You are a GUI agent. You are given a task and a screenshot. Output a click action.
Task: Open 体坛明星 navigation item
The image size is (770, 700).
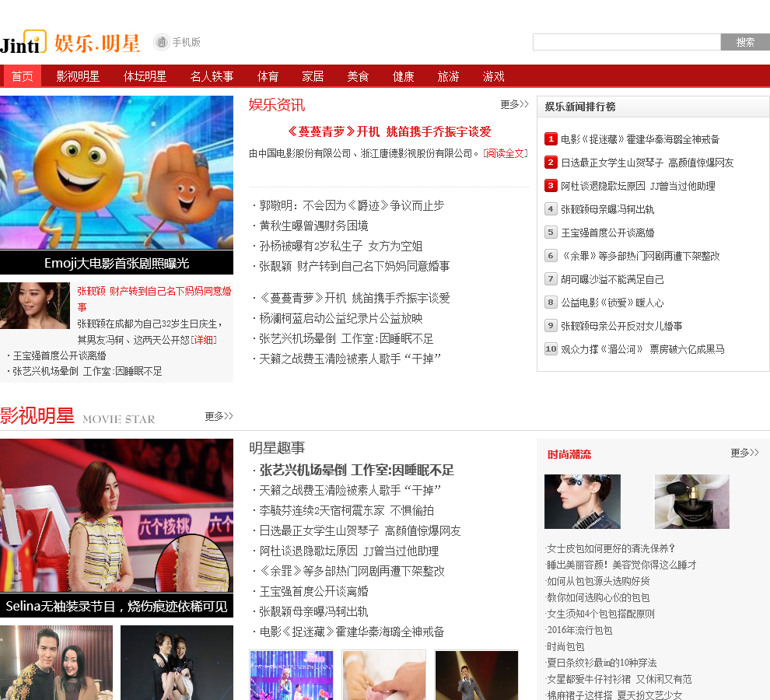(x=145, y=76)
